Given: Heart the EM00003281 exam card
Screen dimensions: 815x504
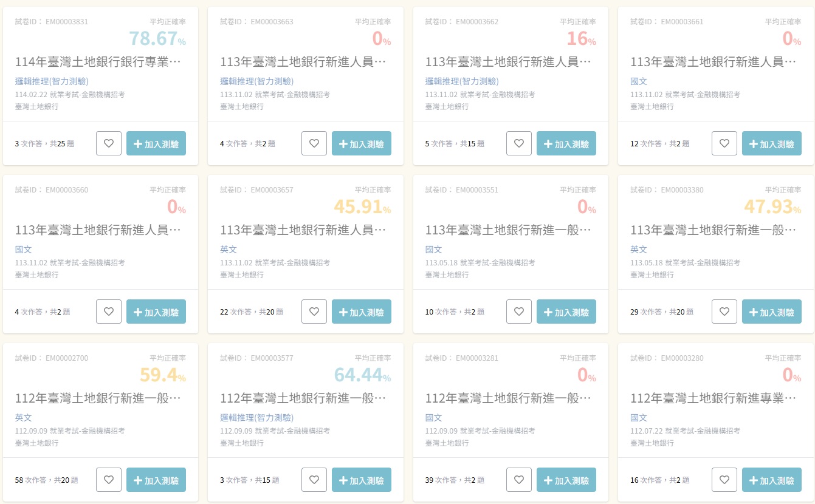Looking at the screenshot, I should coord(519,480).
